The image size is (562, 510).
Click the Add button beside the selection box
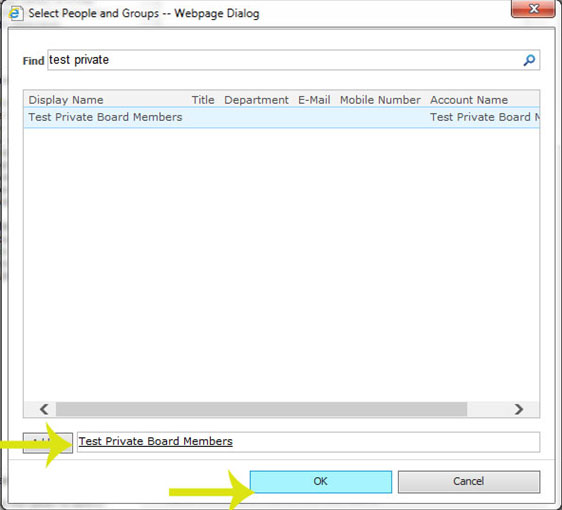click(48, 443)
